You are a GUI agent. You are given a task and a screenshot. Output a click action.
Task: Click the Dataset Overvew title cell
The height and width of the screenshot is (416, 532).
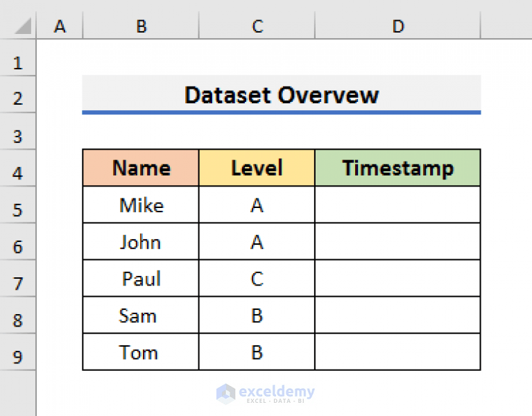[x=282, y=94]
